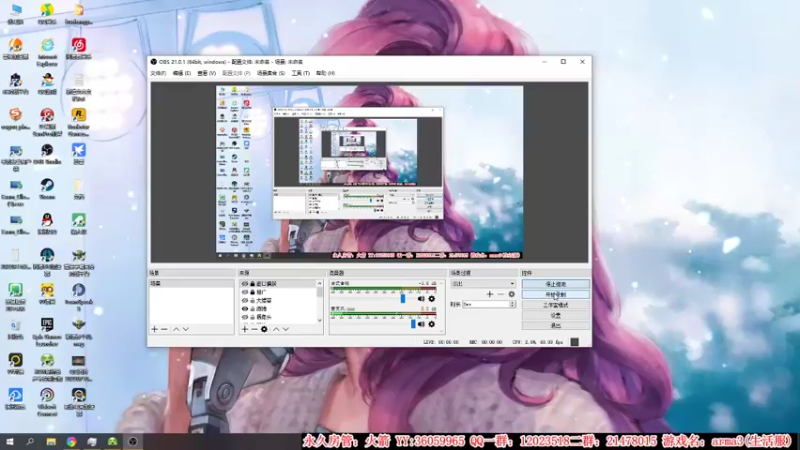Move the selected source up in the list

[276, 330]
